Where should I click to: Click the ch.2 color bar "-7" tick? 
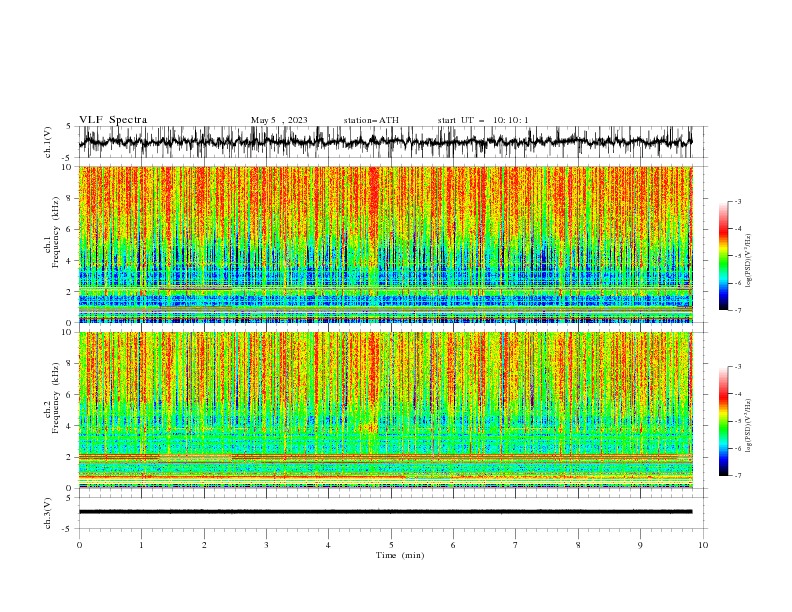[738, 476]
